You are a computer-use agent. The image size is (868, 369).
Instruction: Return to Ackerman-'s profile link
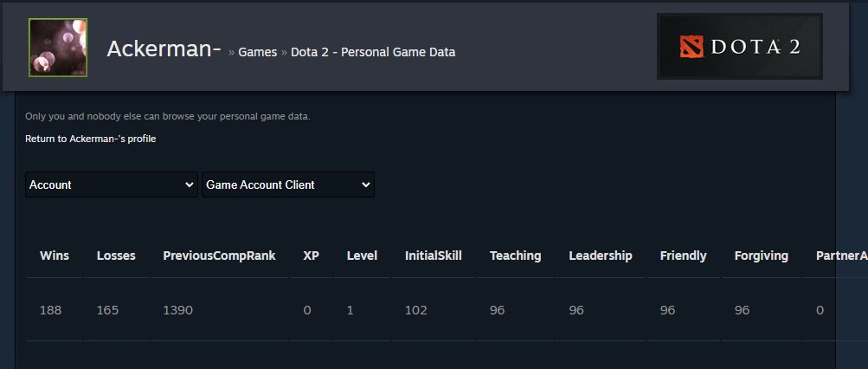(x=90, y=139)
